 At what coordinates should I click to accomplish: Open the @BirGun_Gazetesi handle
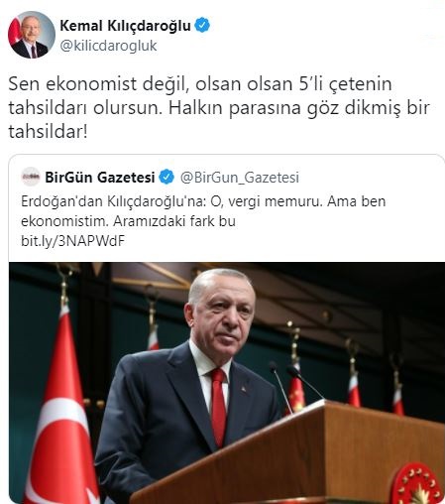coord(240,178)
